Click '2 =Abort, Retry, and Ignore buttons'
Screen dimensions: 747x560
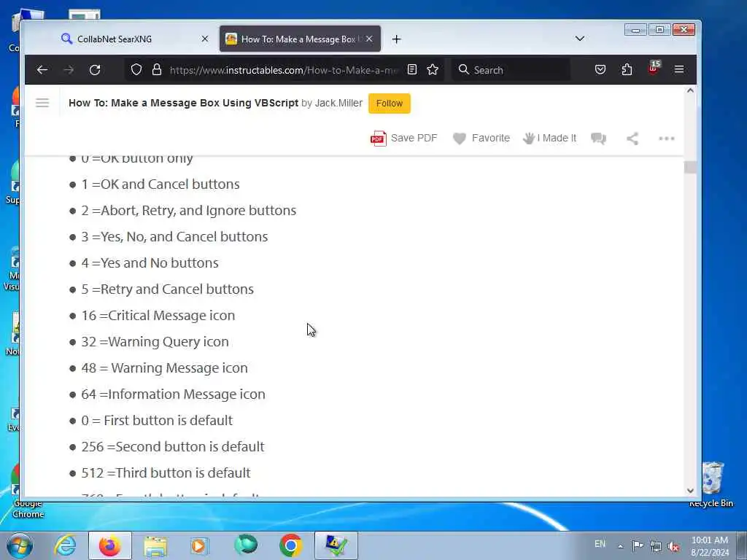189,211
